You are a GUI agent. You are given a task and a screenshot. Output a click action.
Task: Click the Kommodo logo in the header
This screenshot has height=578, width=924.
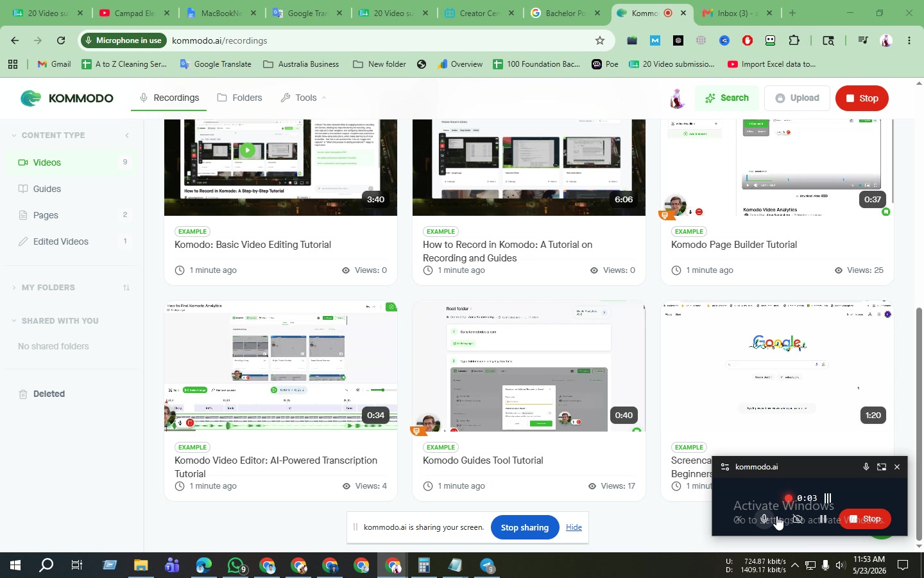tap(67, 98)
